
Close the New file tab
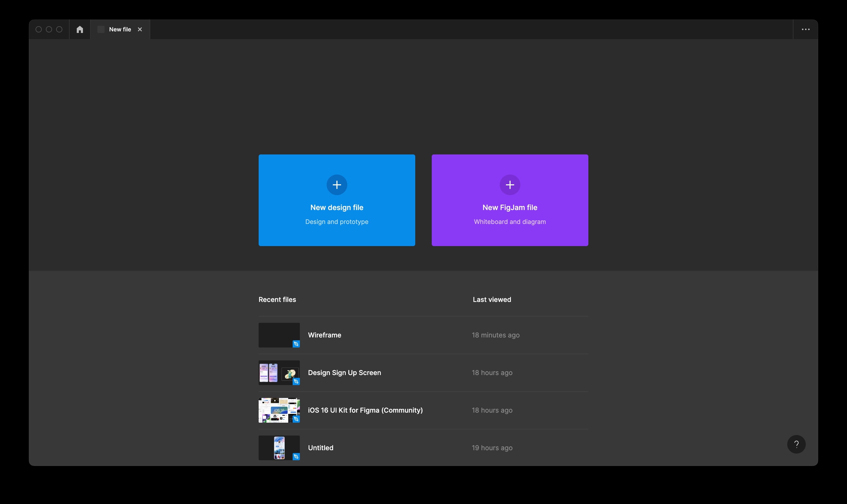click(140, 30)
